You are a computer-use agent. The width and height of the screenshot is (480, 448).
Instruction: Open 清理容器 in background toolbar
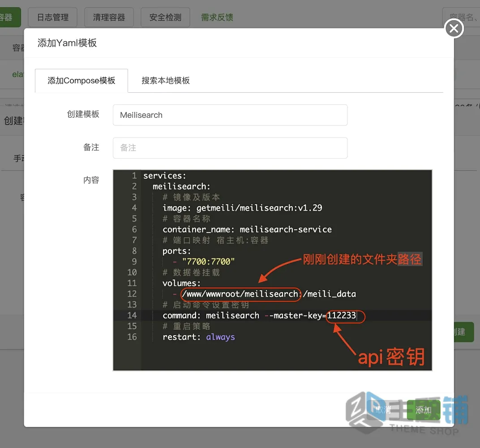[x=109, y=17]
